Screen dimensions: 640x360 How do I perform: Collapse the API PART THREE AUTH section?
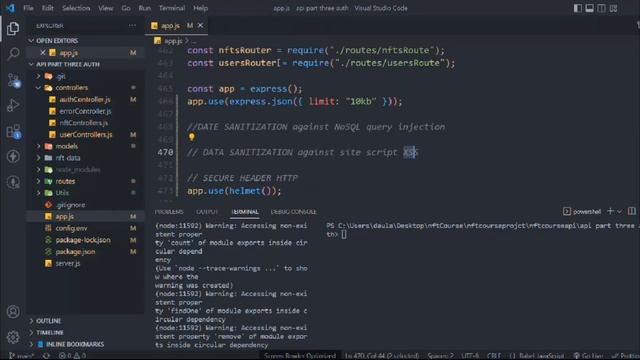pos(85,64)
